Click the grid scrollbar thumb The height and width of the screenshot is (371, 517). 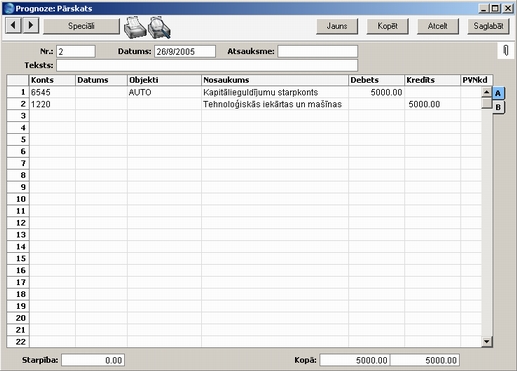pyautogui.click(x=487, y=103)
